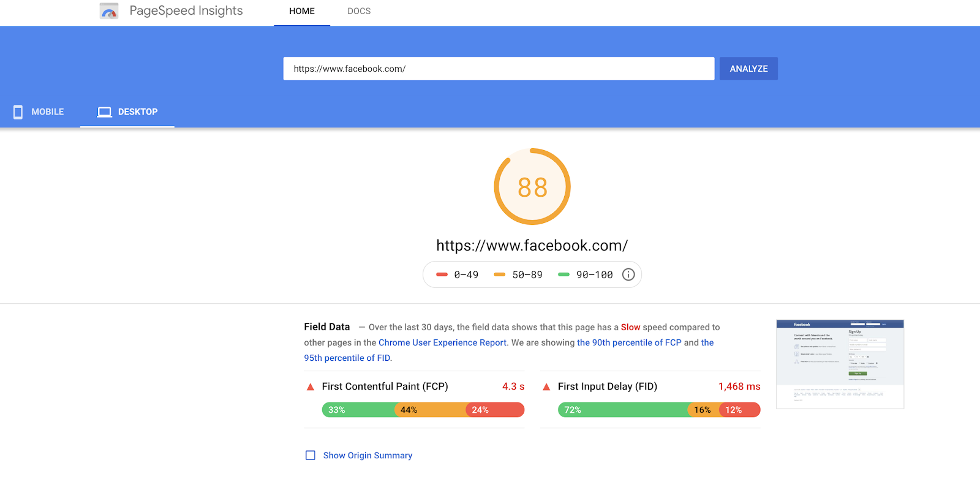Click the PageSpeed Insights logo icon

pos(109,11)
